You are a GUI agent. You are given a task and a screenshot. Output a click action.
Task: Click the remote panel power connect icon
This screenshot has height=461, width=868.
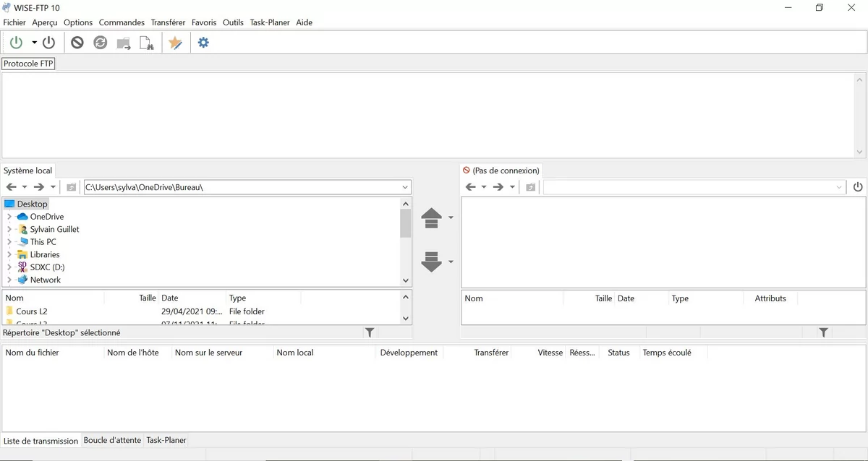(858, 187)
